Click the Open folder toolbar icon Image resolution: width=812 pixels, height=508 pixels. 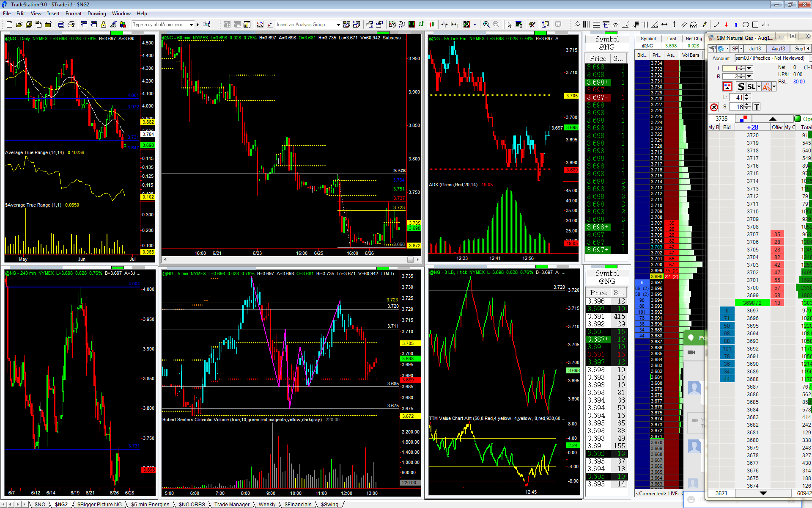(19, 25)
